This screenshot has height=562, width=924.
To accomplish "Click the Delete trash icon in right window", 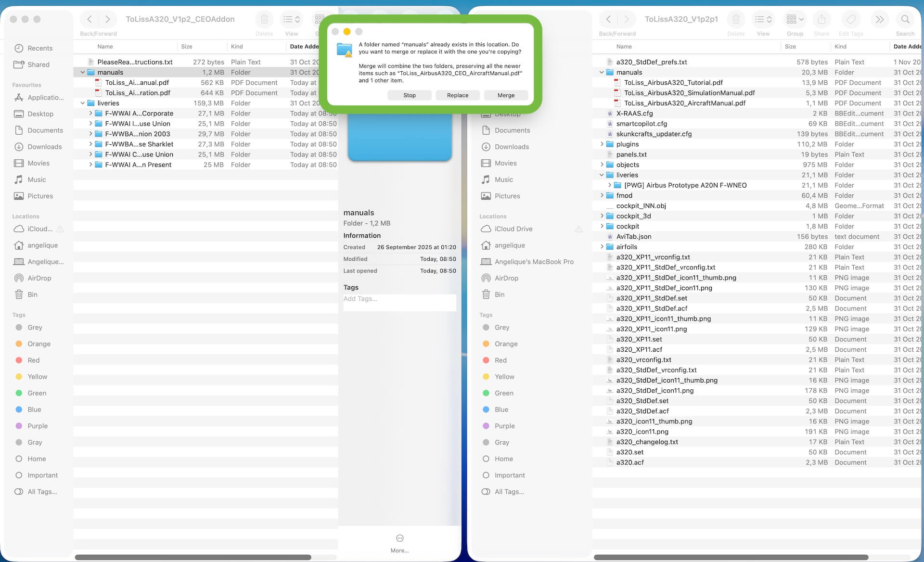I will click(735, 20).
